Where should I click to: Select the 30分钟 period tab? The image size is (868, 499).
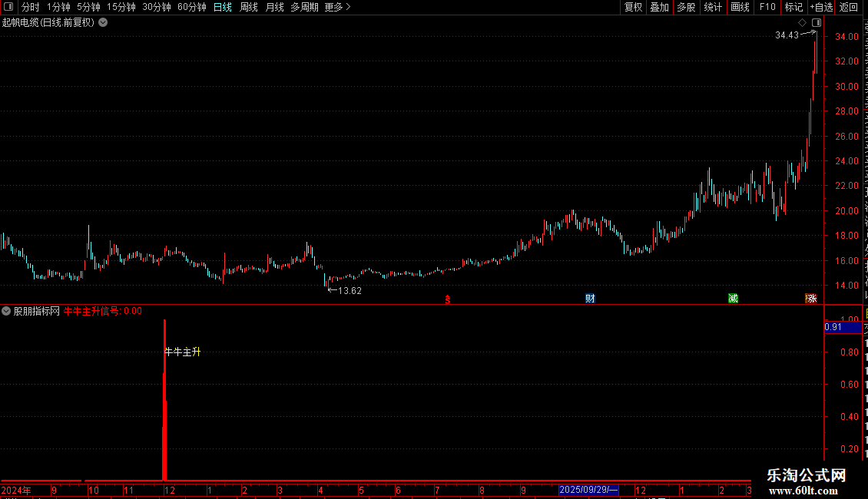tap(157, 7)
